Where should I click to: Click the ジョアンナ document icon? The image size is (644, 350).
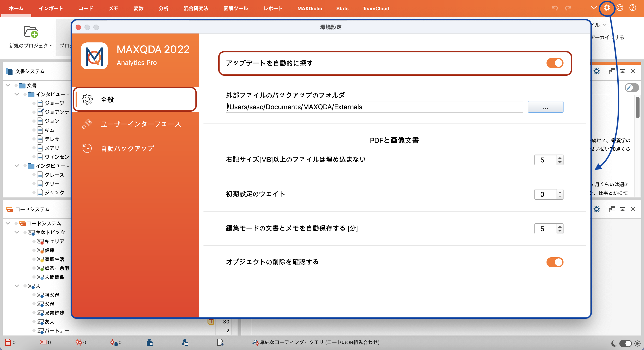40,112
